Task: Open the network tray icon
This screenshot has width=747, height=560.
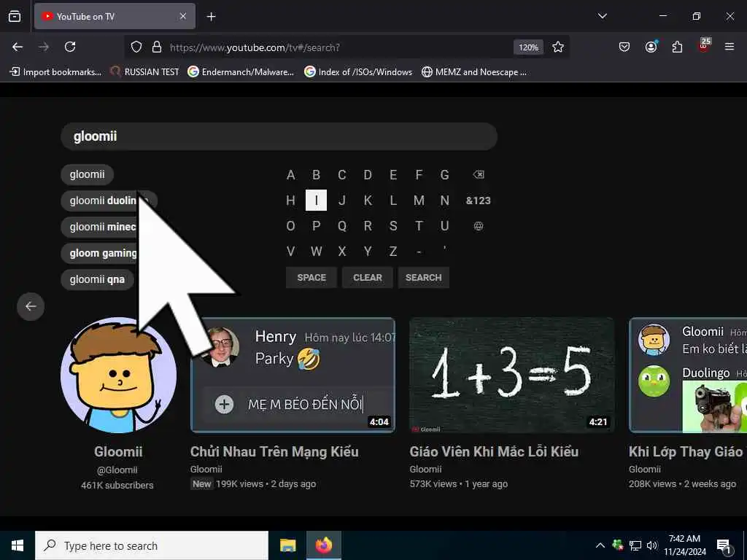Action: (x=635, y=545)
